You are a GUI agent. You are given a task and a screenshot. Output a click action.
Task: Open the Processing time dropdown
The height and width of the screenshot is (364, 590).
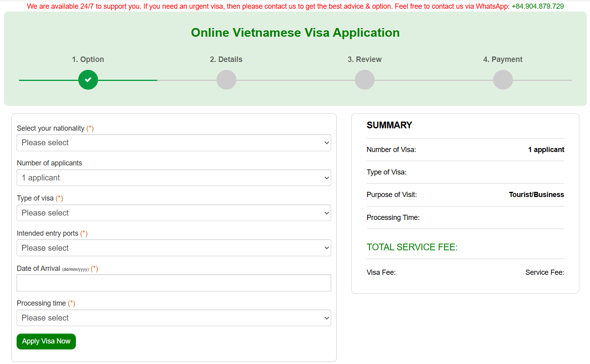(173, 318)
